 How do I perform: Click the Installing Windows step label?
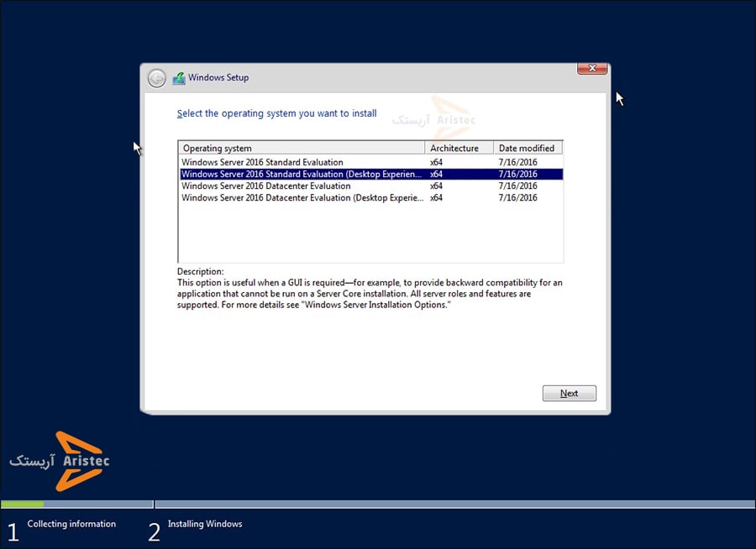205,524
